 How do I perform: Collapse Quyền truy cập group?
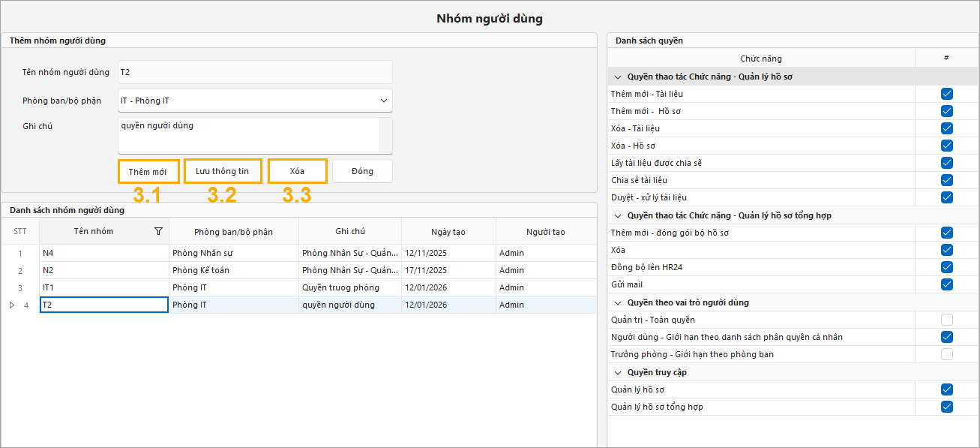[x=619, y=372]
